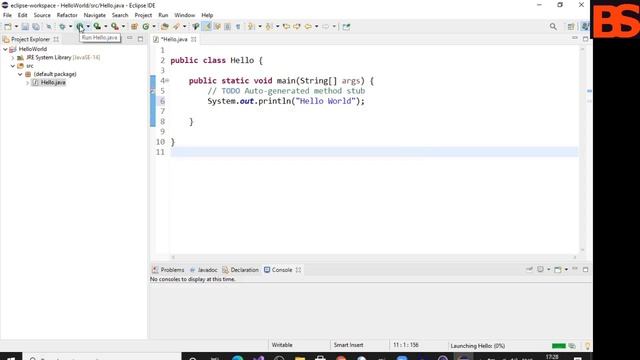Screen dimensions: 640x360
Task: Open the Source menu
Action: [x=42, y=15]
